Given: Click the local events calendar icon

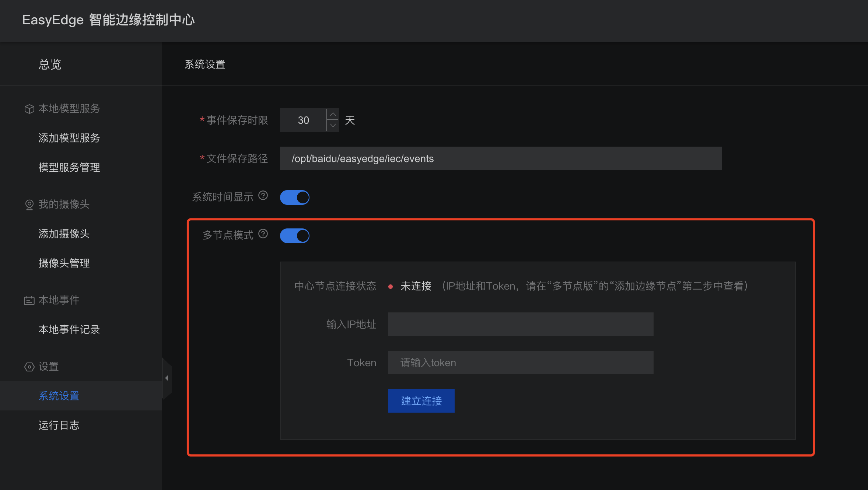Looking at the screenshot, I should (x=29, y=301).
